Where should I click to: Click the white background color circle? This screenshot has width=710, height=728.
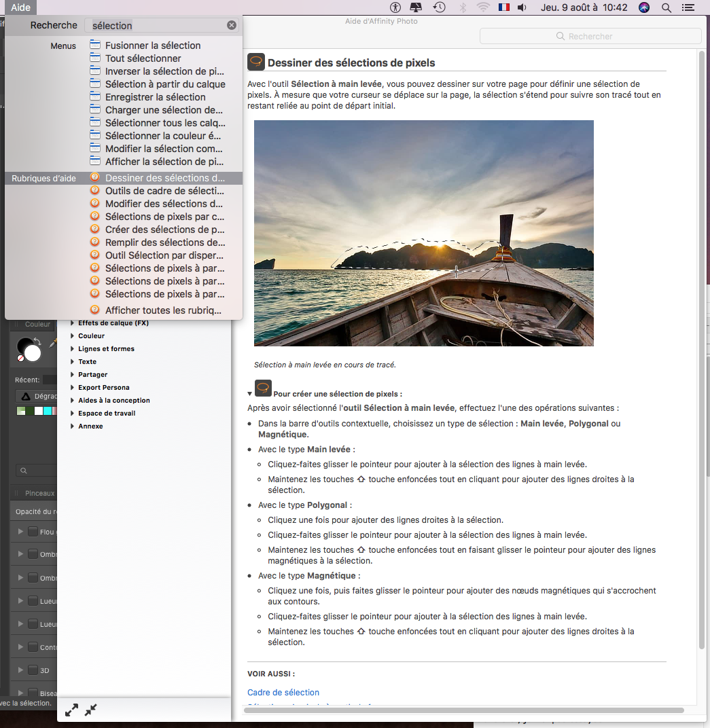point(33,353)
